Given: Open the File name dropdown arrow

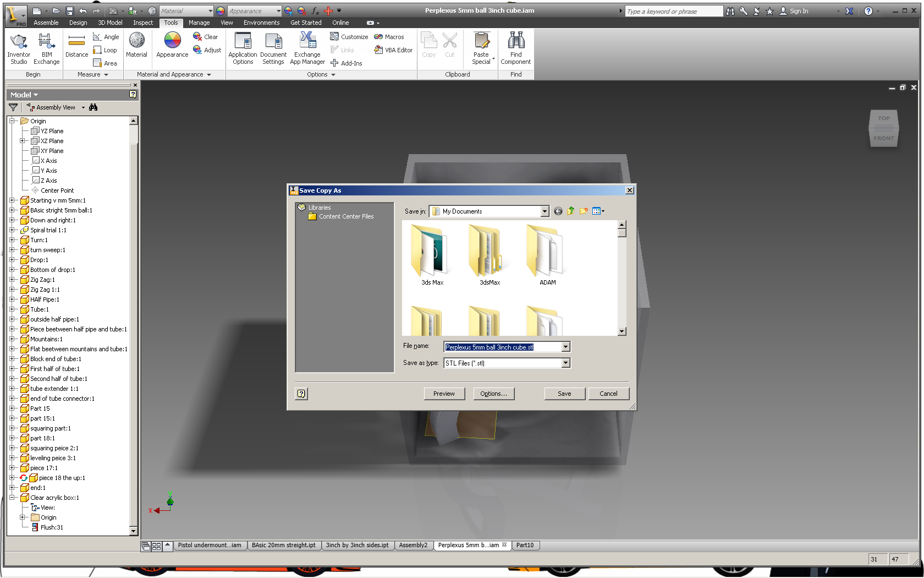Looking at the screenshot, I should click(565, 347).
